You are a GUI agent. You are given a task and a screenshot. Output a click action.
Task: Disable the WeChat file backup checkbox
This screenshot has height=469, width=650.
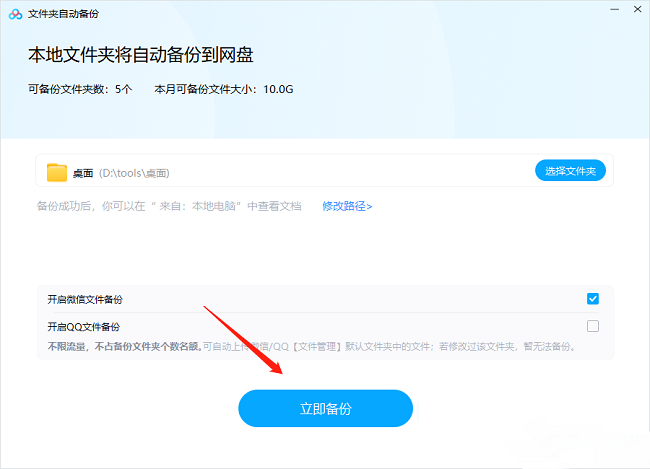593,299
